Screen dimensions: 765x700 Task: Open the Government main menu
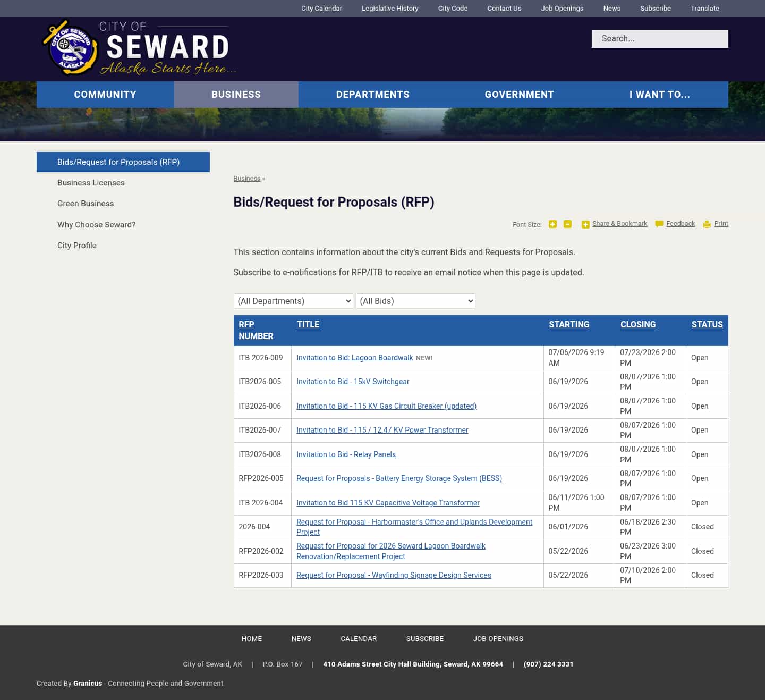519,95
